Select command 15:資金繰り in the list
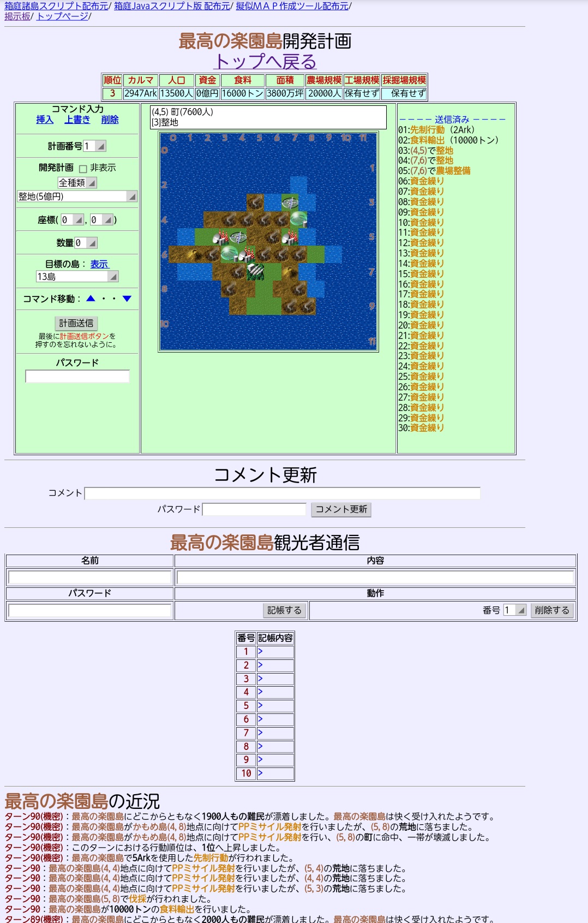The image size is (588, 923). (x=421, y=274)
